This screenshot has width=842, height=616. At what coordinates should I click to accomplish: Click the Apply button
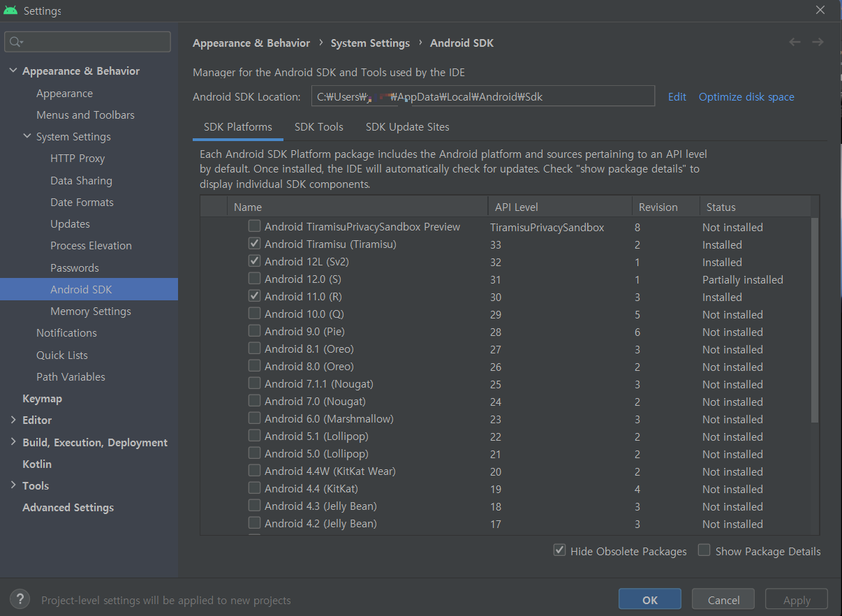click(797, 600)
